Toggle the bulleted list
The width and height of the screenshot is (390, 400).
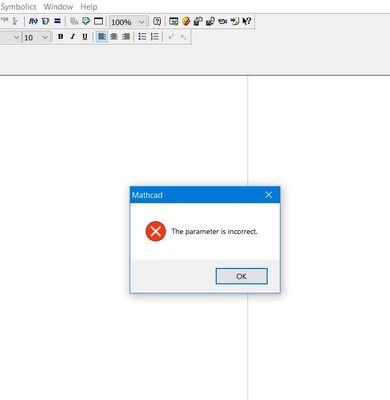[142, 37]
